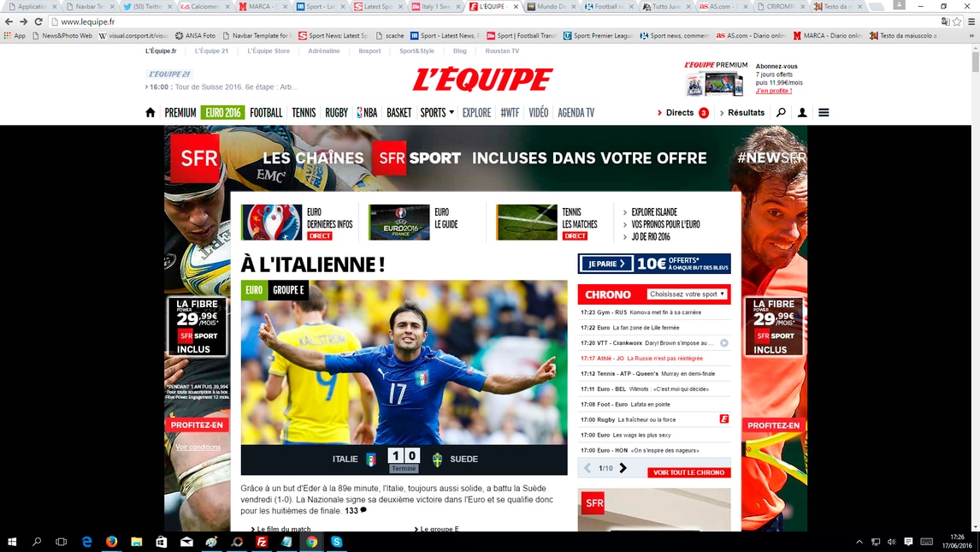Switch to Chrome on taskbar
Viewport: 980px width, 552px height.
pos(312,542)
